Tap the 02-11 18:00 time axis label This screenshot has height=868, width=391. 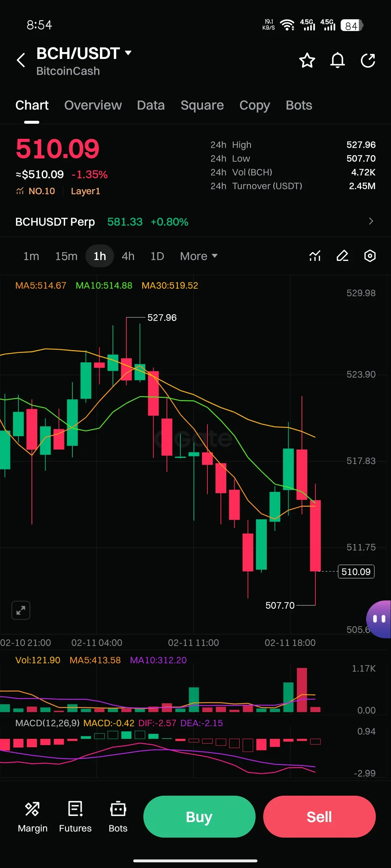[x=290, y=643]
